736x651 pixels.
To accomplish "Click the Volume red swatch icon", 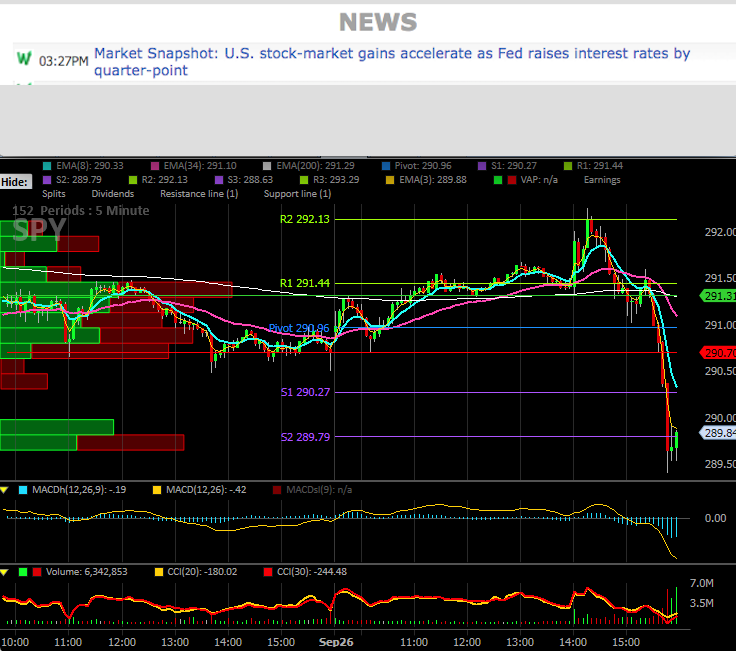I will coord(37,572).
